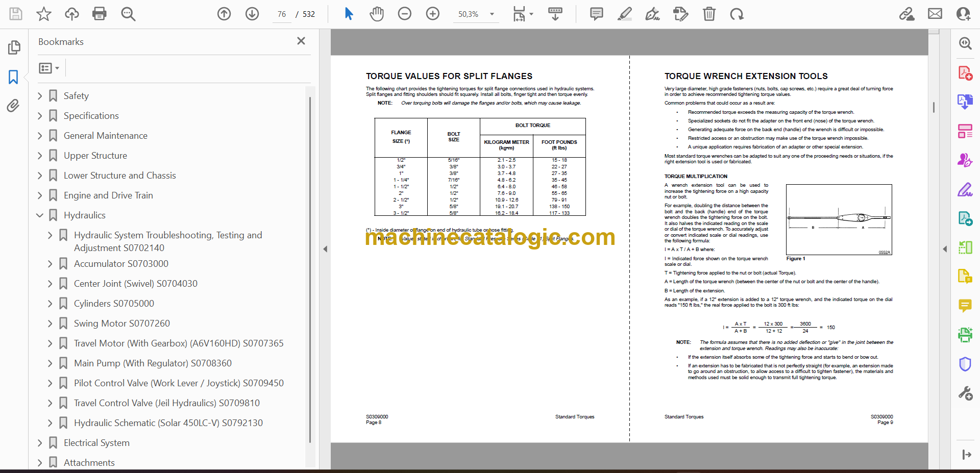Open the sign document tool
This screenshot has height=473, width=980.
(x=652, y=14)
